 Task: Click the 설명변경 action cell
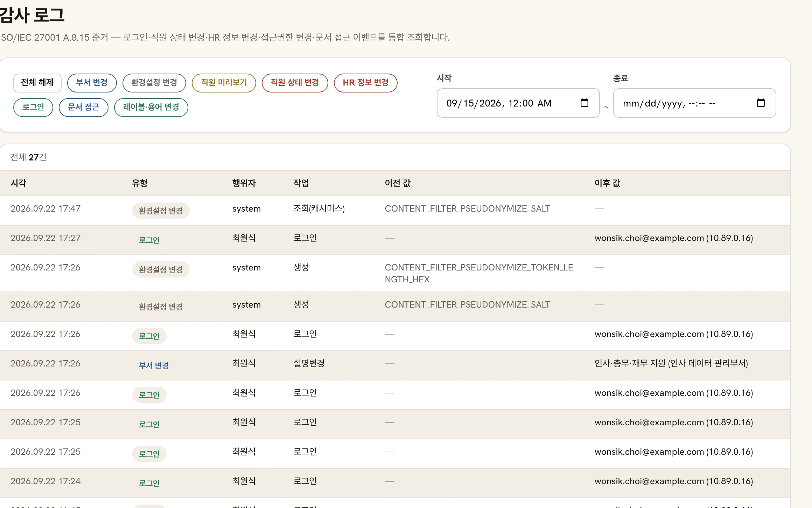pyautogui.click(x=309, y=363)
